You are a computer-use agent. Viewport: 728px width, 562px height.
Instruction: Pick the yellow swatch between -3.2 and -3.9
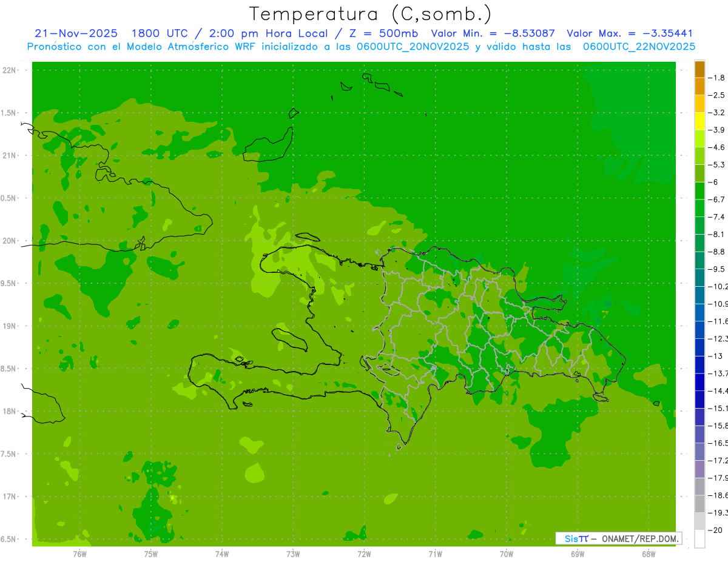click(x=699, y=121)
